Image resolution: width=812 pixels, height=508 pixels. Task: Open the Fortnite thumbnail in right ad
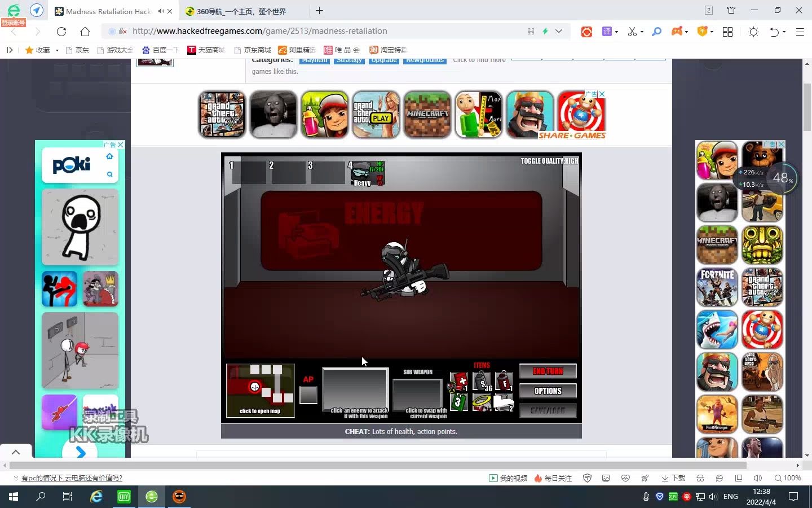point(717,287)
